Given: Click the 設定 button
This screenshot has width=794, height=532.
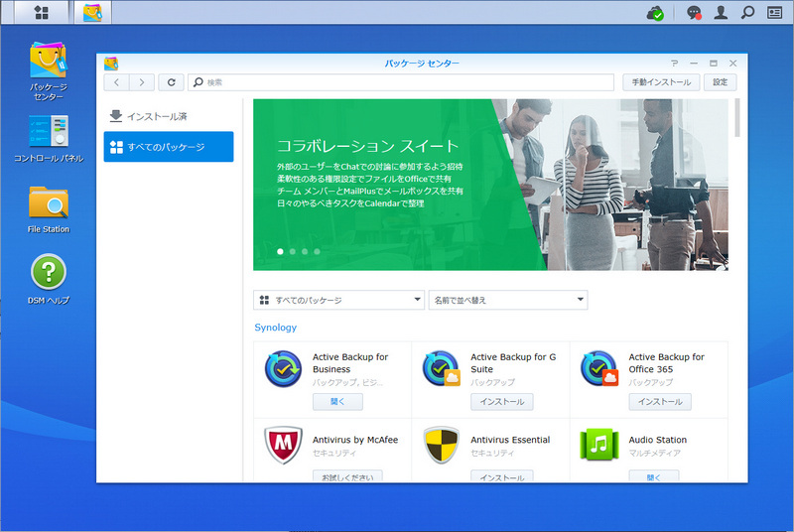Looking at the screenshot, I should click(x=721, y=82).
